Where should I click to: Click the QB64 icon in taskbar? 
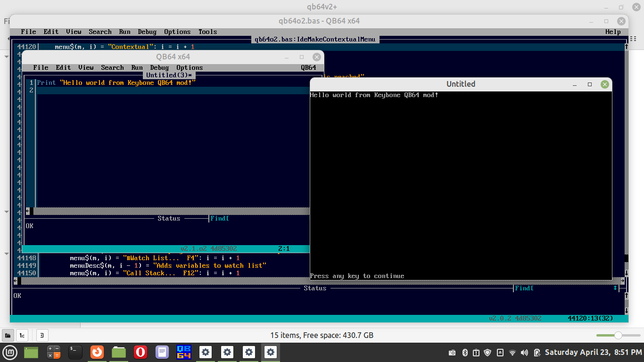(x=184, y=352)
